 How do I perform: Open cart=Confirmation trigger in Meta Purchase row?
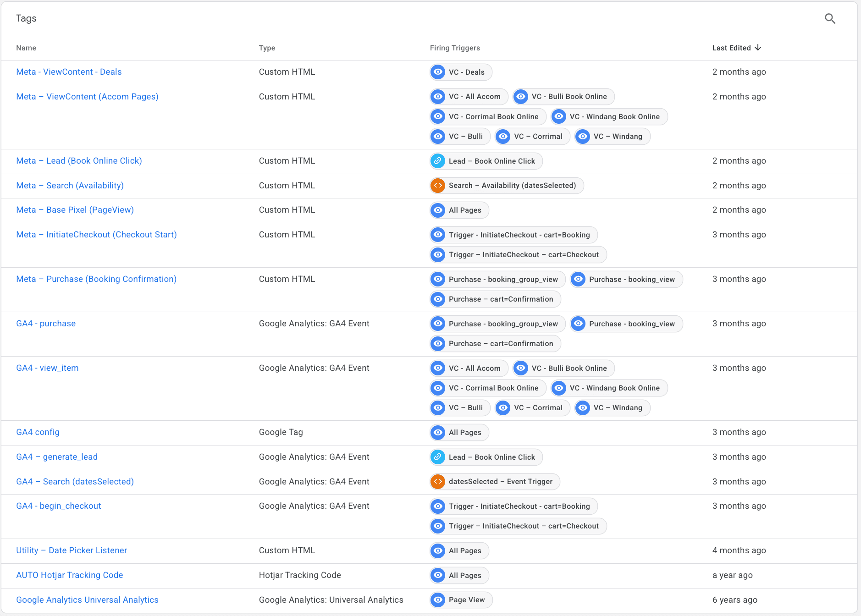pos(495,299)
